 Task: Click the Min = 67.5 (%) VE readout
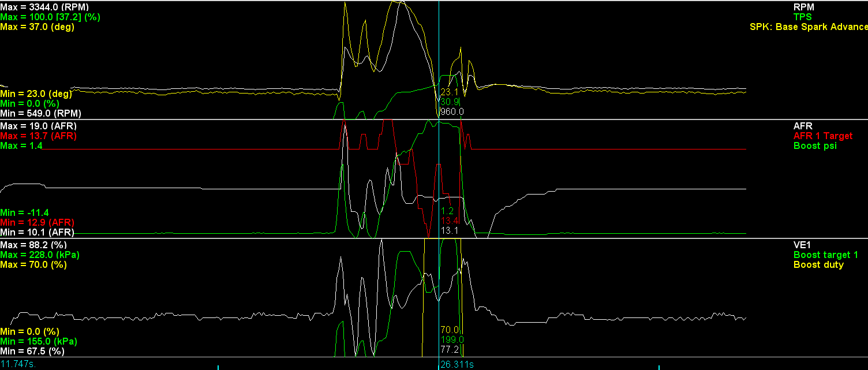coord(32,351)
